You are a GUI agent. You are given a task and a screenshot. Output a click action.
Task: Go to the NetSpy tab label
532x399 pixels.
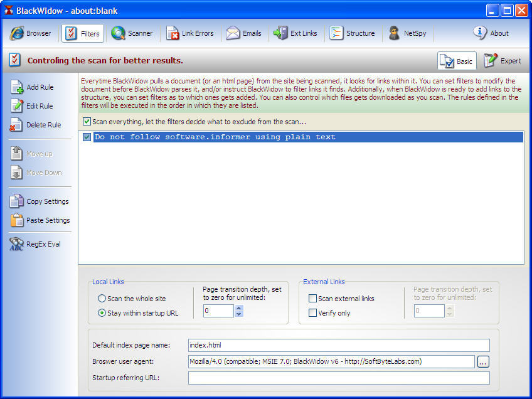(415, 33)
